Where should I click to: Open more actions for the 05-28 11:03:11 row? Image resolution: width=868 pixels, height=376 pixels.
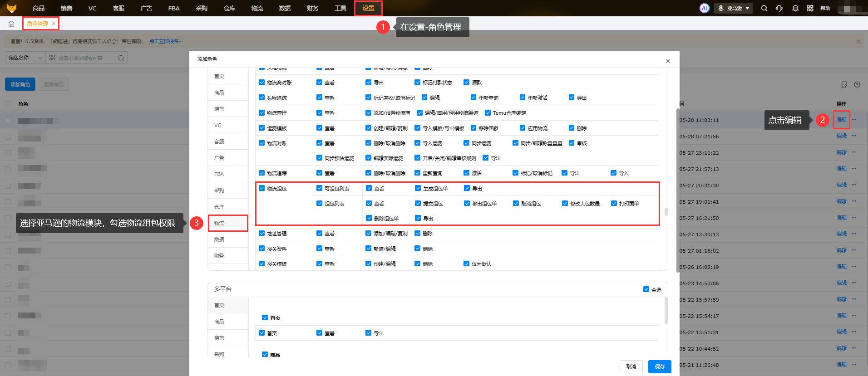point(854,120)
